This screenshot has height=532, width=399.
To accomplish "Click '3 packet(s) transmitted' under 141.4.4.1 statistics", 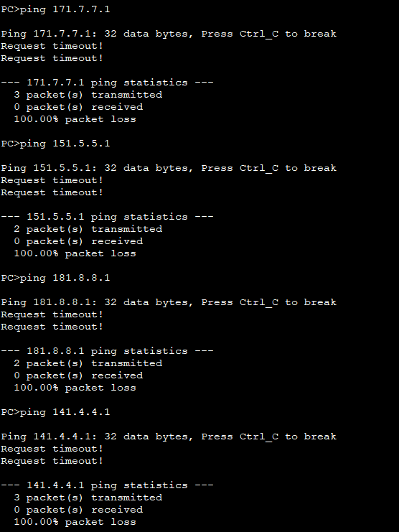I will click(88, 498).
